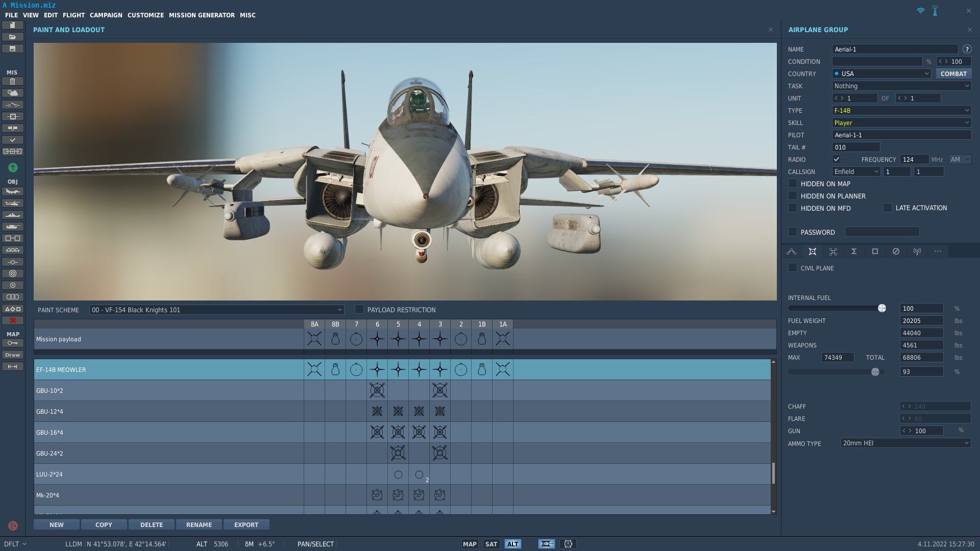Screen dimensions: 980x551
Task: Open the Task dropdown showing Nothing
Action: 901,86
